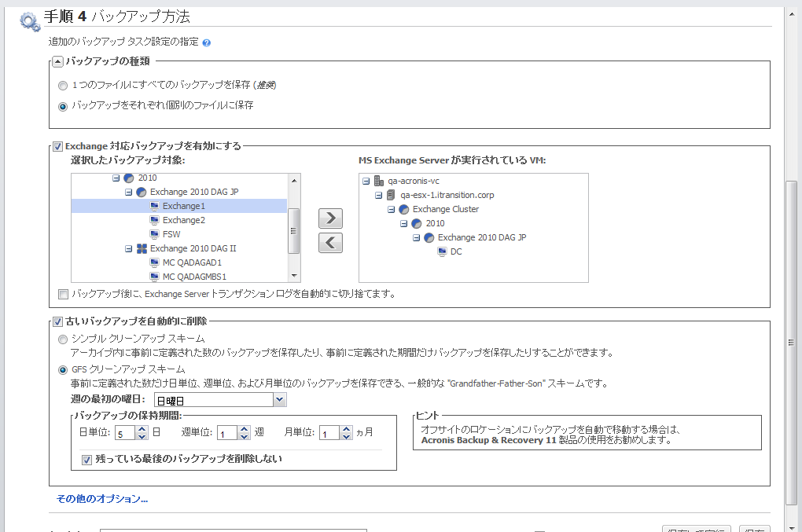Choose the simple cleanup scheme radio button
The image size is (802, 532).
[63, 339]
